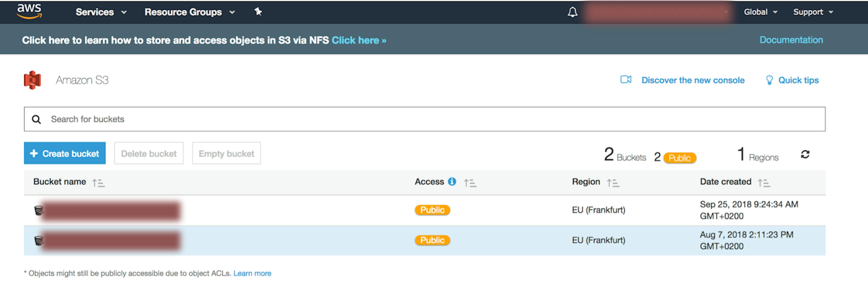
Task: Click the refresh buckets icon
Action: [805, 154]
